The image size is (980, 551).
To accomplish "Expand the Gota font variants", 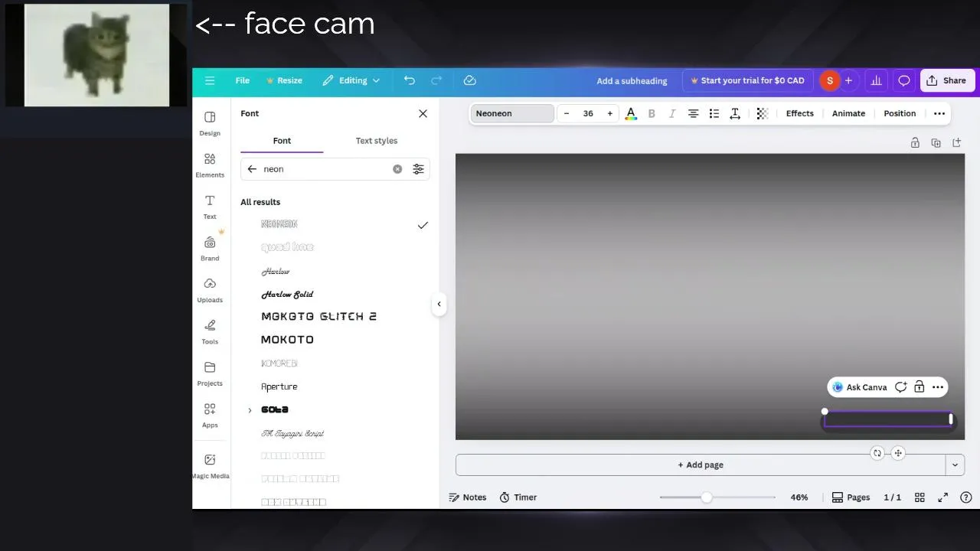I will tap(250, 411).
